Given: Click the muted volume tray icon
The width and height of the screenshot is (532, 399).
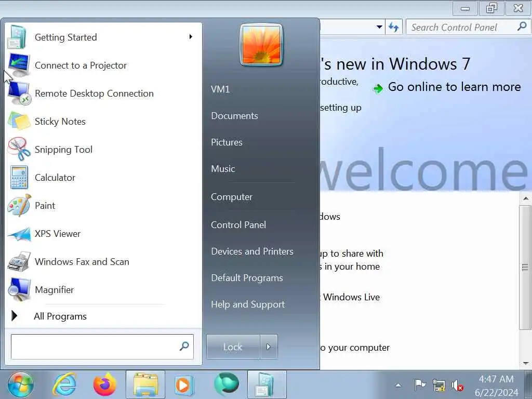Looking at the screenshot, I should [x=457, y=385].
